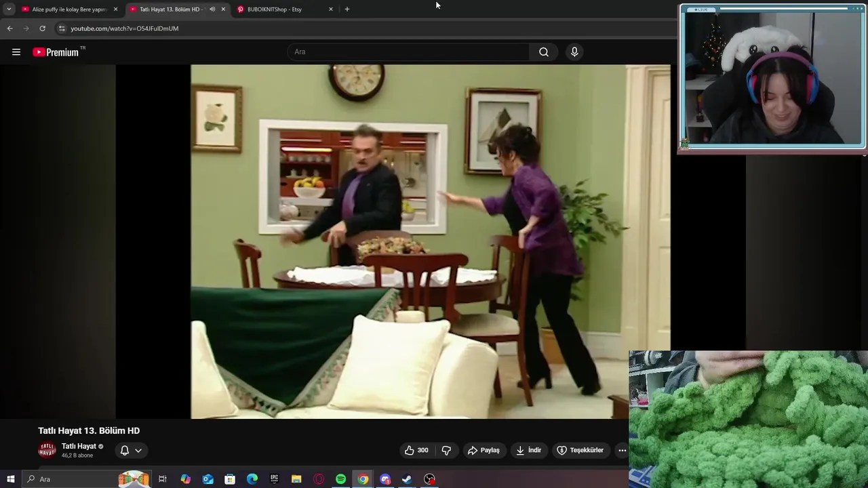This screenshot has height=488, width=868.
Task: Dislike the Tatlı Hayat video
Action: tap(446, 450)
